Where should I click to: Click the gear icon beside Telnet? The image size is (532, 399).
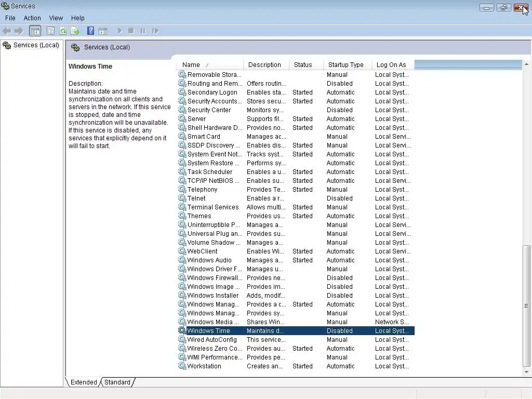(182, 198)
